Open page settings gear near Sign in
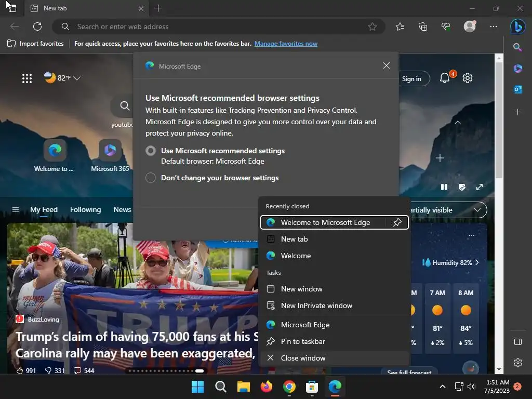Image resolution: width=532 pixels, height=399 pixels. [x=468, y=78]
